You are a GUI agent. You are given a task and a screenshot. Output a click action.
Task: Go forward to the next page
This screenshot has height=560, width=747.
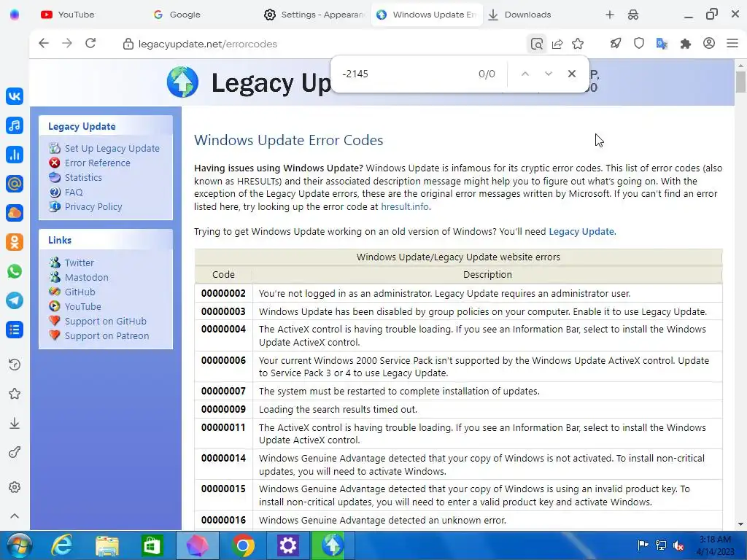pyautogui.click(x=67, y=43)
